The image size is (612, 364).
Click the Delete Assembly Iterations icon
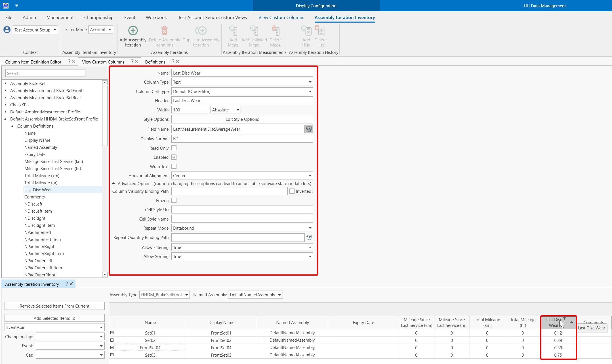coord(164,30)
